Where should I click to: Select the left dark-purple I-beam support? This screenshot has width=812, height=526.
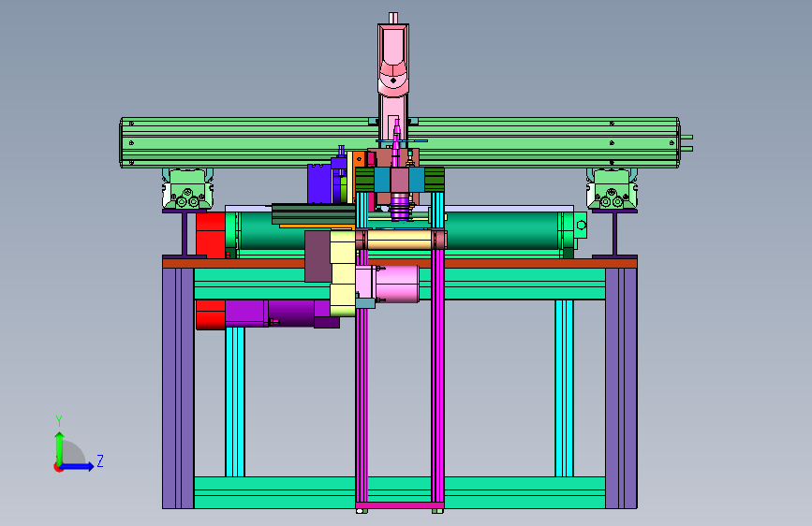tap(185, 233)
